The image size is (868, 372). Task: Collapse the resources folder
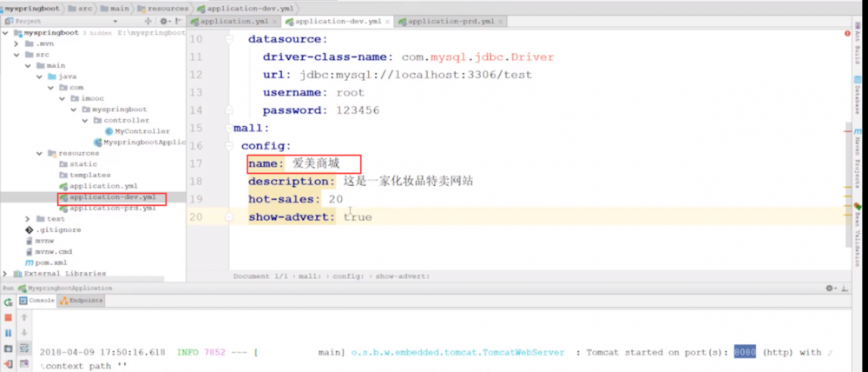click(x=39, y=153)
